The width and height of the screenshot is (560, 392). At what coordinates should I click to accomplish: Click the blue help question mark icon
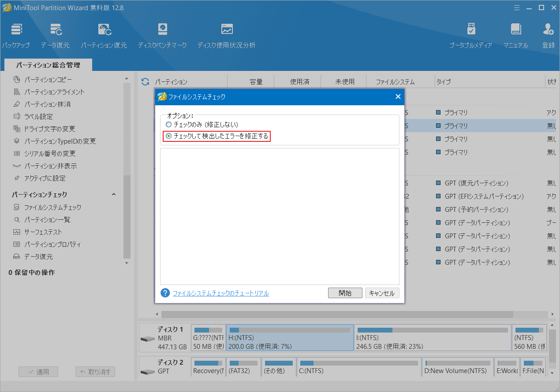(165, 293)
